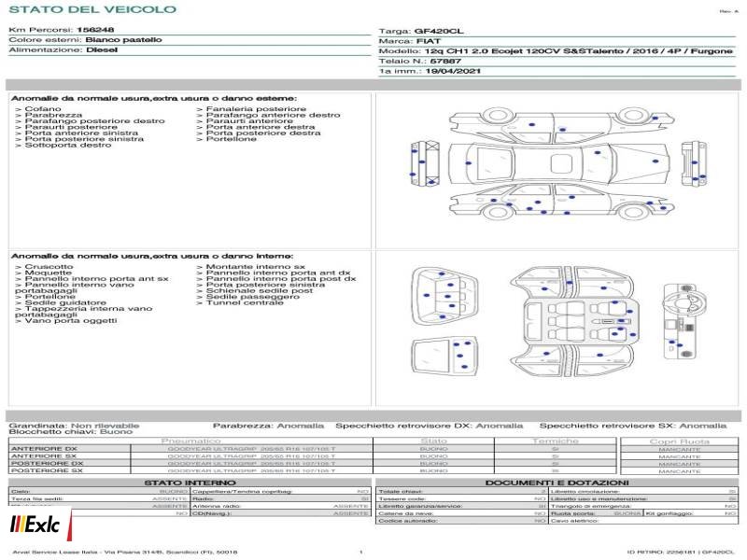Click the STATO INTERNO section header
The height and width of the screenshot is (560, 747).
[190, 483]
